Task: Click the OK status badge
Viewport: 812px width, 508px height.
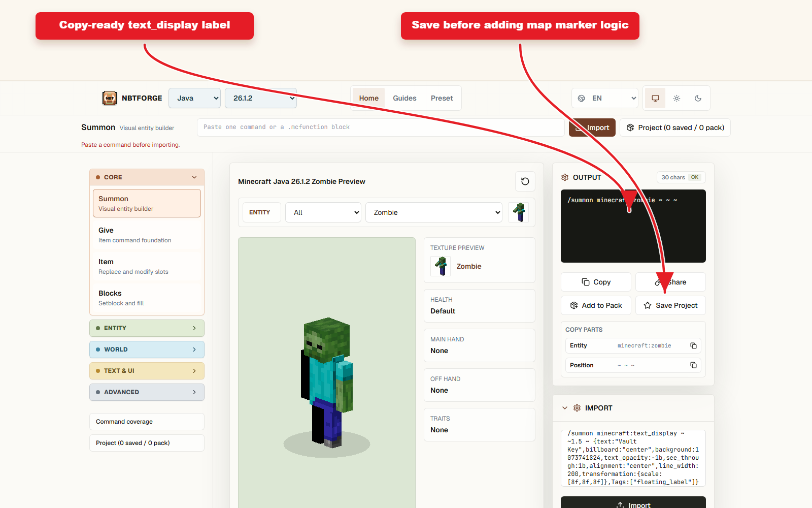Action: (695, 177)
